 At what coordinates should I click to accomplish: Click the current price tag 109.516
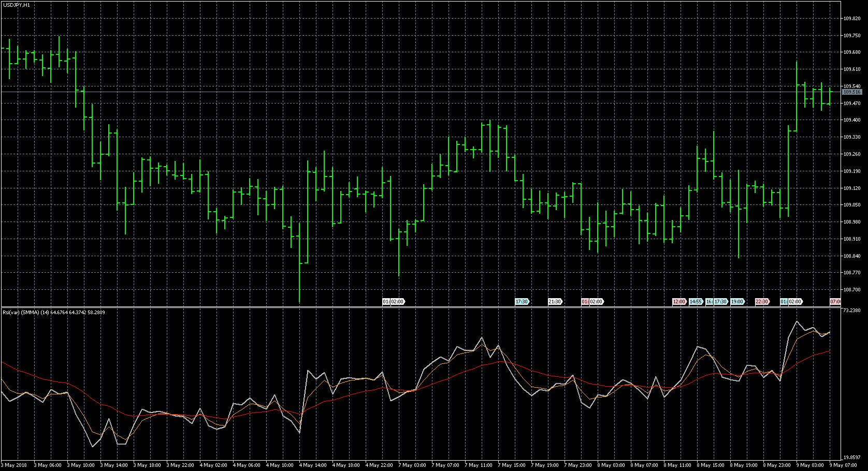[x=851, y=92]
